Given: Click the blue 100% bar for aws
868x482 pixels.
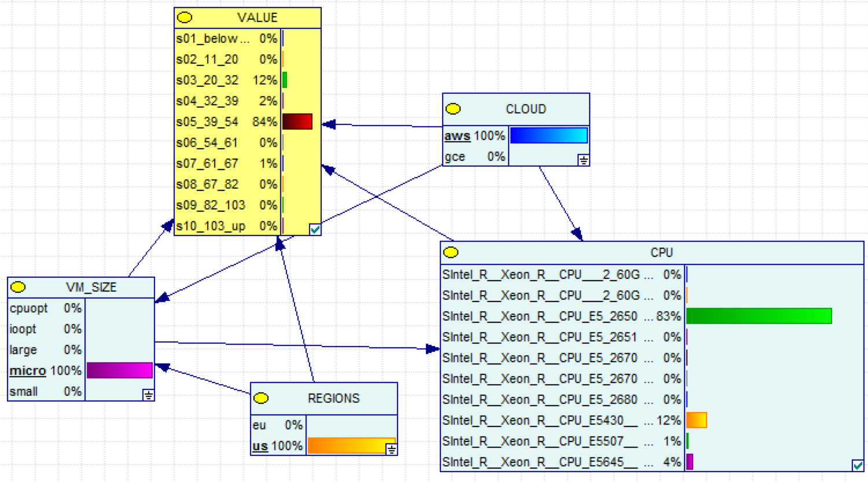Looking at the screenshot, I should point(549,136).
